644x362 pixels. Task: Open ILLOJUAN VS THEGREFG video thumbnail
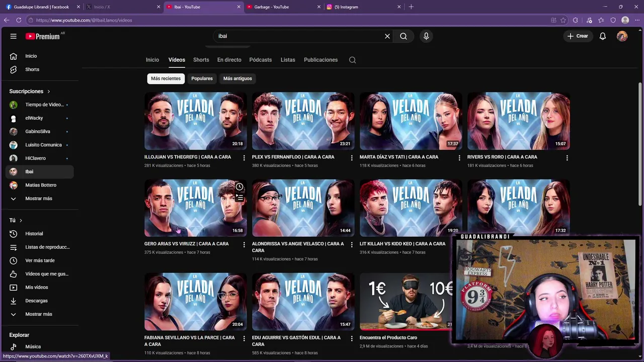click(195, 121)
